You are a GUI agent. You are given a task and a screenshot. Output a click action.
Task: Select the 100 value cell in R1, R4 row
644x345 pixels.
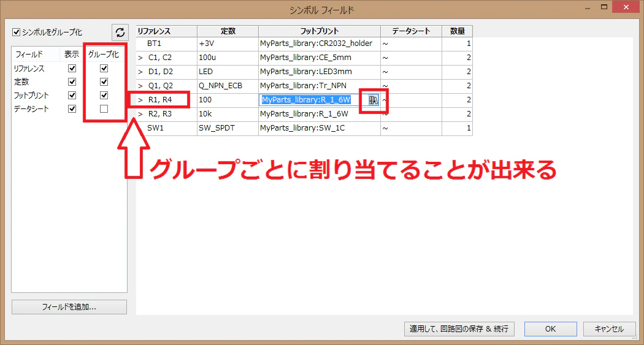pos(228,100)
